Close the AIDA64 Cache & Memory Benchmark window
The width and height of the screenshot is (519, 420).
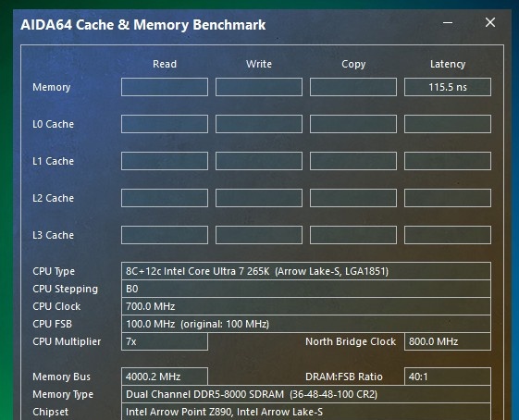pos(490,22)
